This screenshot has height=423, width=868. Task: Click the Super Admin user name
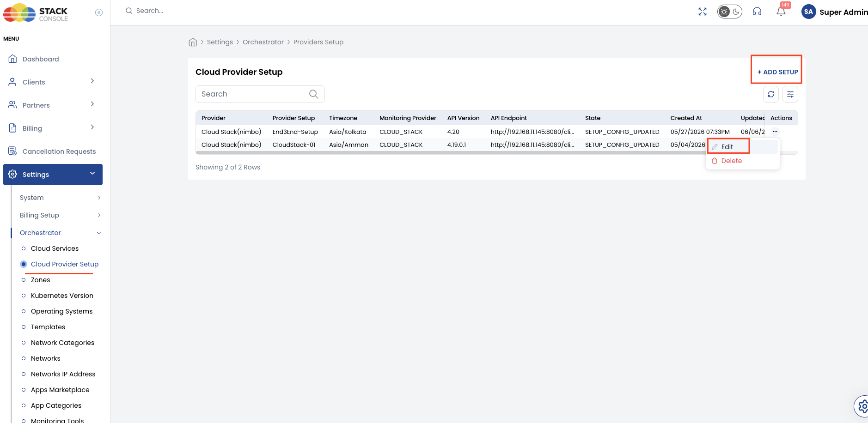tap(844, 12)
